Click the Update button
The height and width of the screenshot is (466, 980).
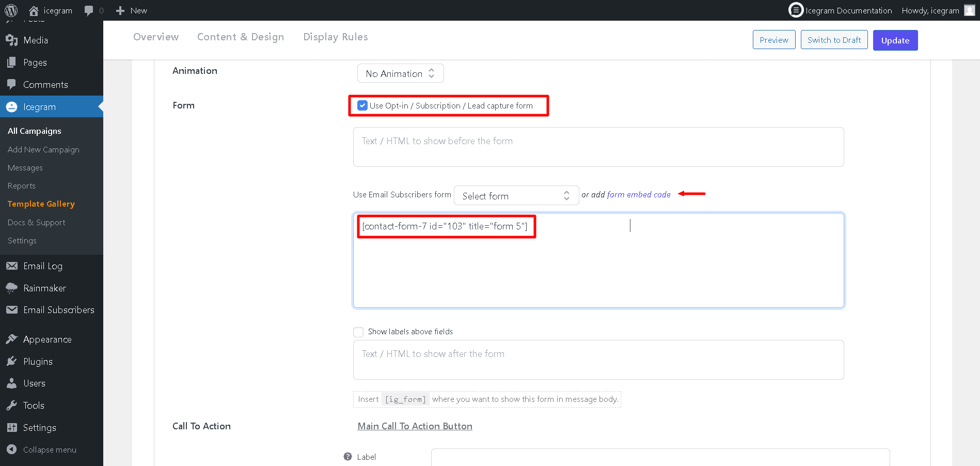(895, 40)
